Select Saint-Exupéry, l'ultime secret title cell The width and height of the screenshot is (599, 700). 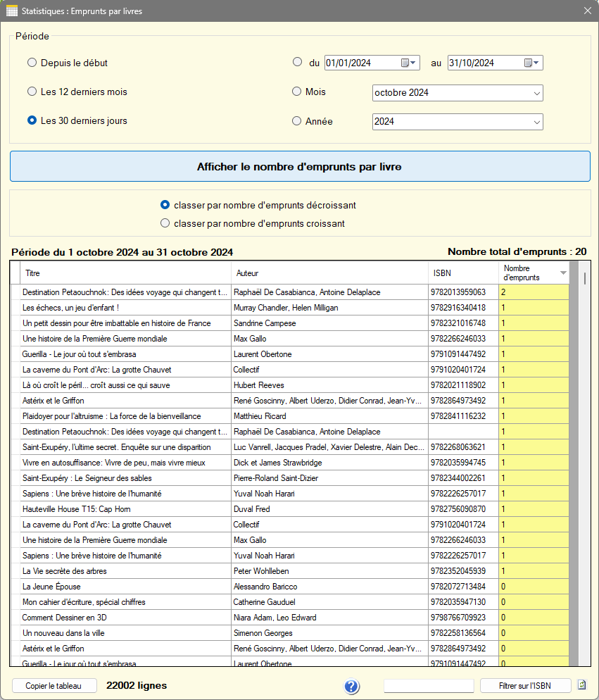125,447
